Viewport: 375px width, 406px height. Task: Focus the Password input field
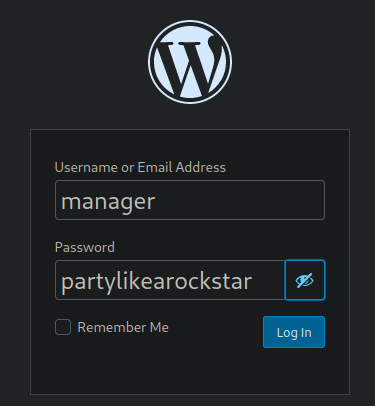(x=170, y=280)
